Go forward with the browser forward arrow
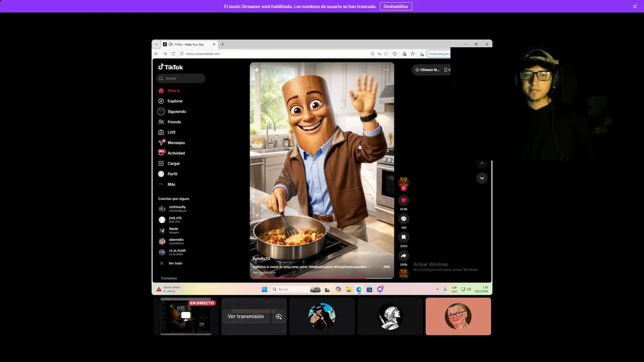The height and width of the screenshot is (362, 644). point(165,54)
